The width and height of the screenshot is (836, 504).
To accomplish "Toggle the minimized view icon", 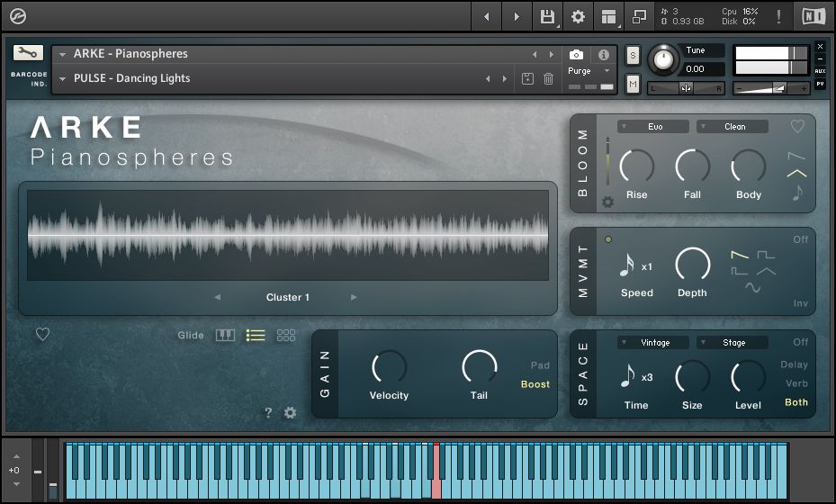I will tap(639, 16).
